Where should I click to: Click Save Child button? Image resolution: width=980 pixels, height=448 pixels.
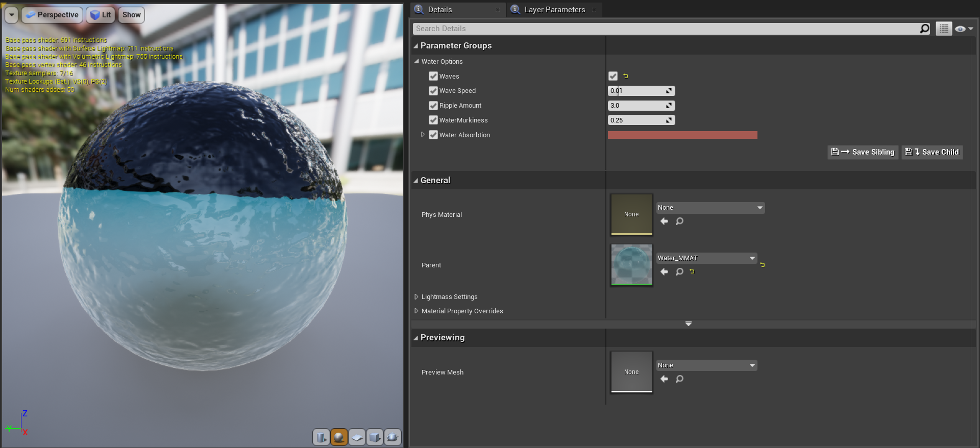pyautogui.click(x=932, y=152)
